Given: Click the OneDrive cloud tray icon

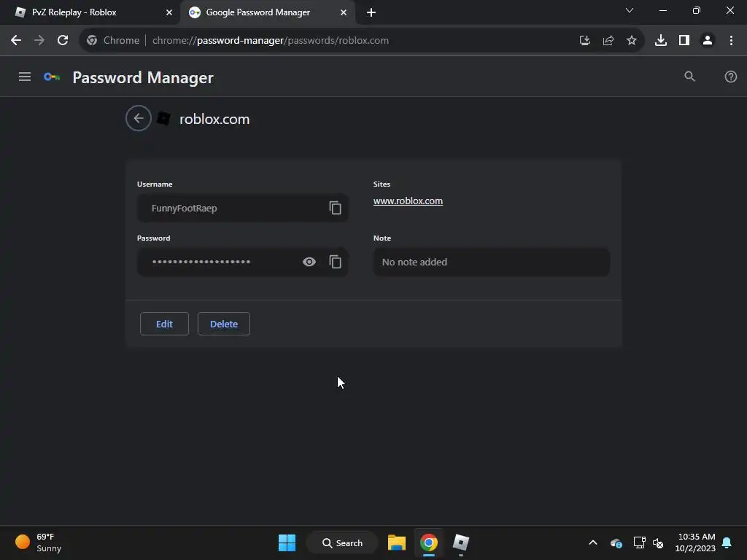Looking at the screenshot, I should (x=616, y=542).
